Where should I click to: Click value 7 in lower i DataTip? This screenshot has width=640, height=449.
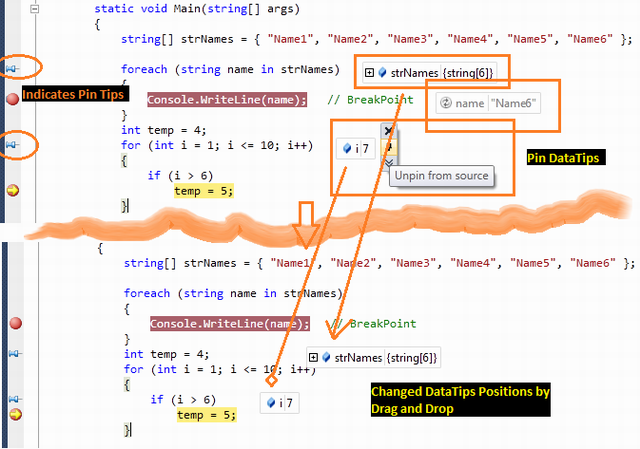click(x=289, y=403)
